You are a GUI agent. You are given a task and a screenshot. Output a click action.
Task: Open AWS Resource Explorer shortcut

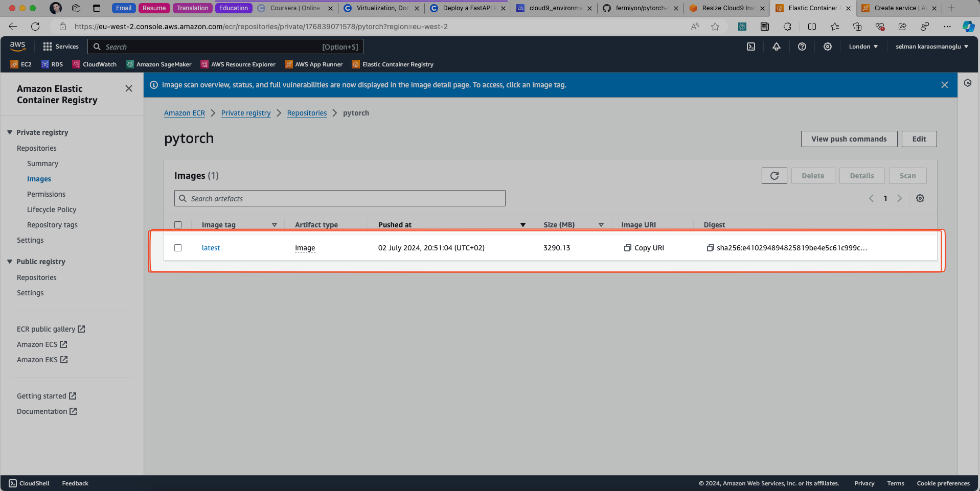(x=238, y=64)
